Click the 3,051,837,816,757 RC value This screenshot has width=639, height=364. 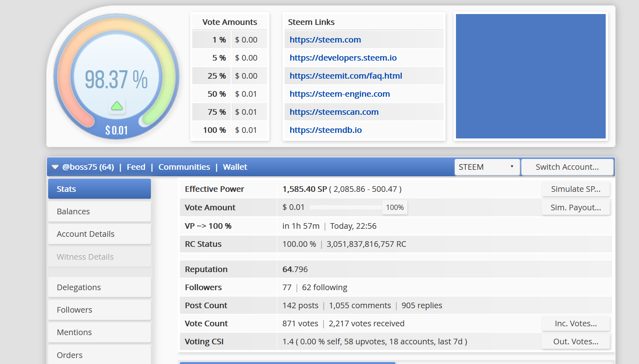pos(366,244)
